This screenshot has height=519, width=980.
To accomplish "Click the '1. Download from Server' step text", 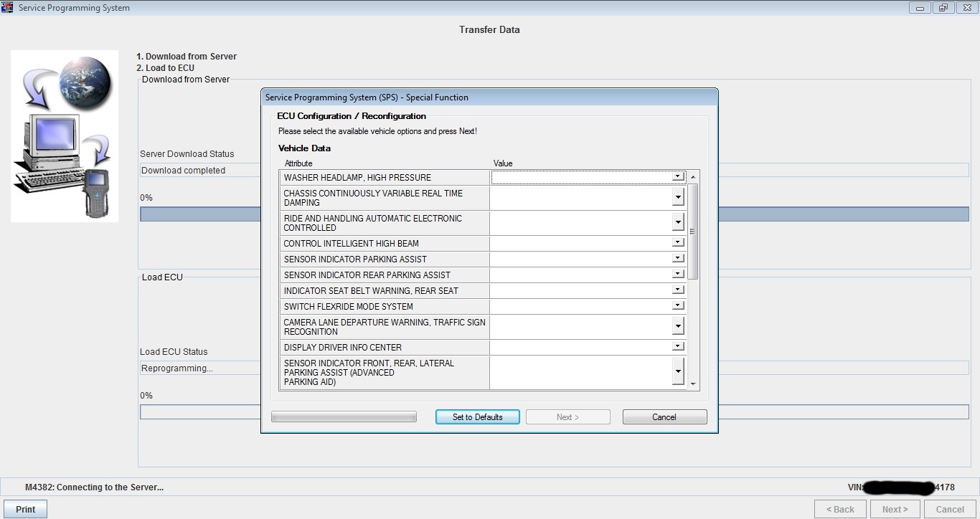I will click(x=187, y=57).
